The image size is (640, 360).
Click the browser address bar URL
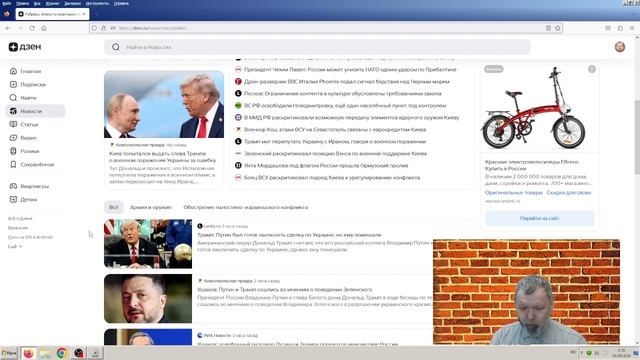153,28
